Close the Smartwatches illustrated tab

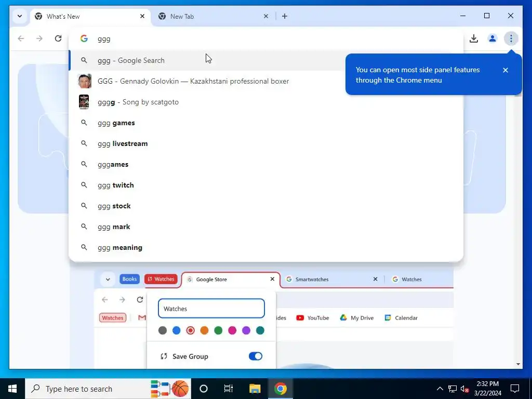pyautogui.click(x=375, y=279)
